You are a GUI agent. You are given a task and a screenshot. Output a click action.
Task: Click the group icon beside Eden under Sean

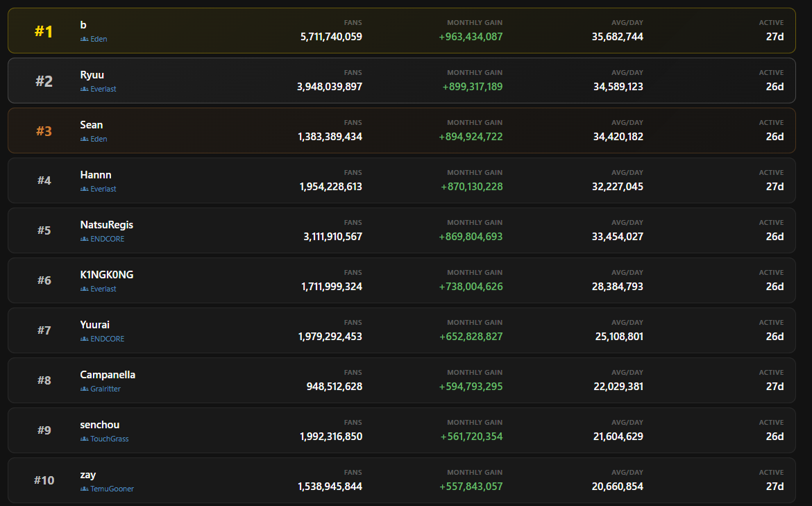pyautogui.click(x=85, y=139)
